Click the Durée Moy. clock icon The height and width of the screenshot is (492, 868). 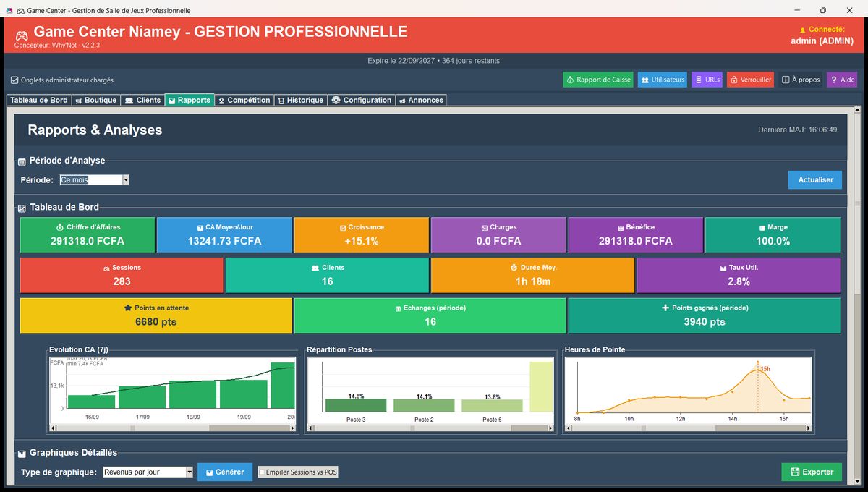(x=514, y=268)
